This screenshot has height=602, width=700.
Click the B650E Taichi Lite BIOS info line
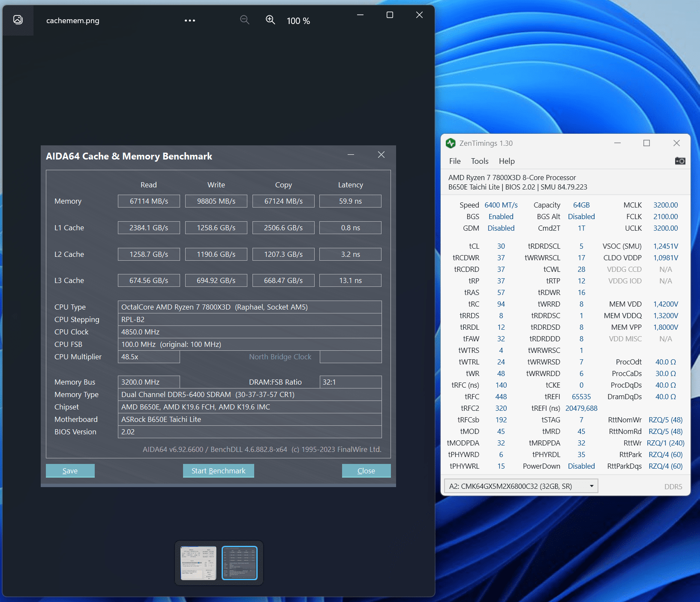point(518,187)
